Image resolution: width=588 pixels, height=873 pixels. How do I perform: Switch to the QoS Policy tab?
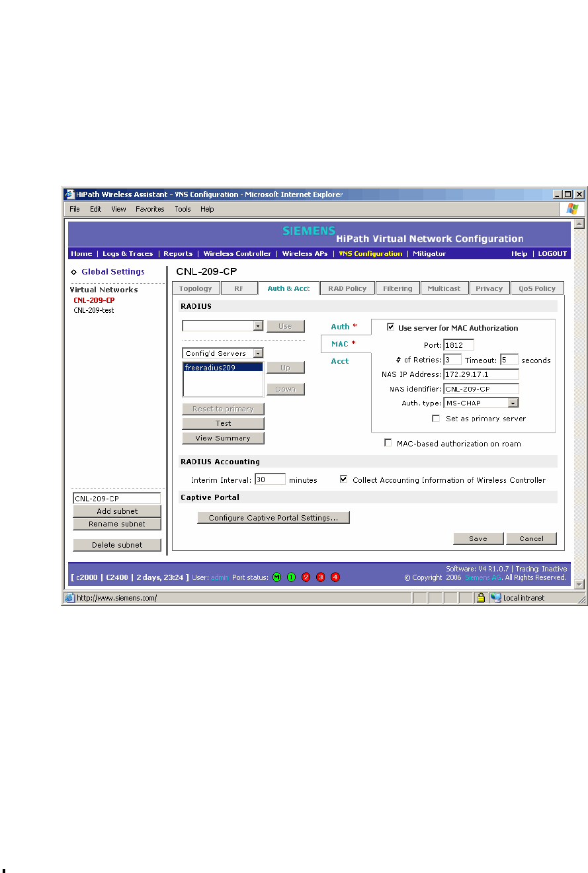tap(537, 288)
